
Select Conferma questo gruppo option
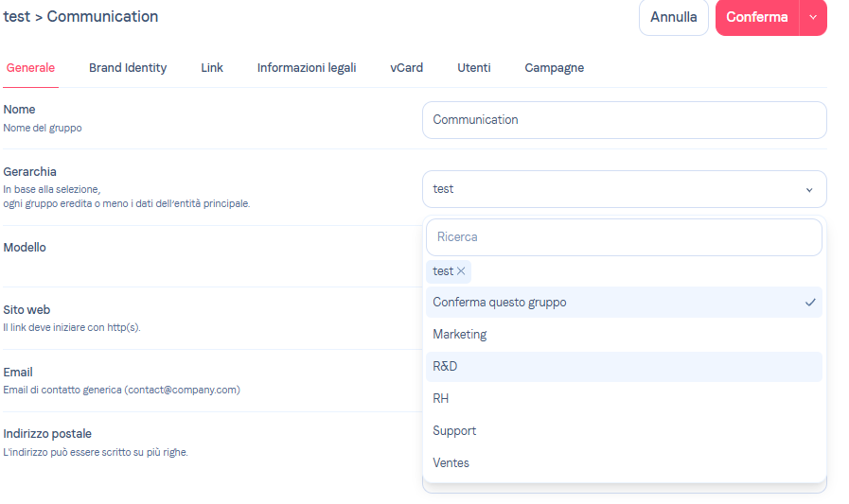tap(500, 303)
